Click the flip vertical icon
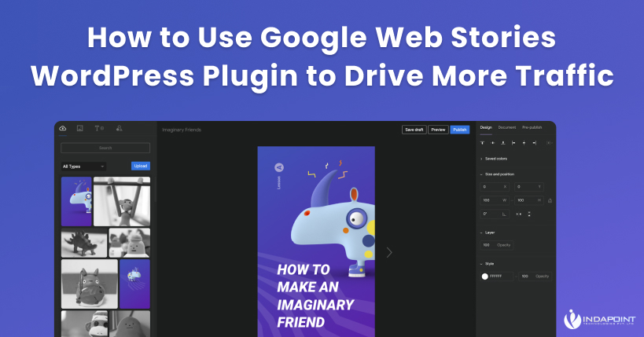 point(529,214)
